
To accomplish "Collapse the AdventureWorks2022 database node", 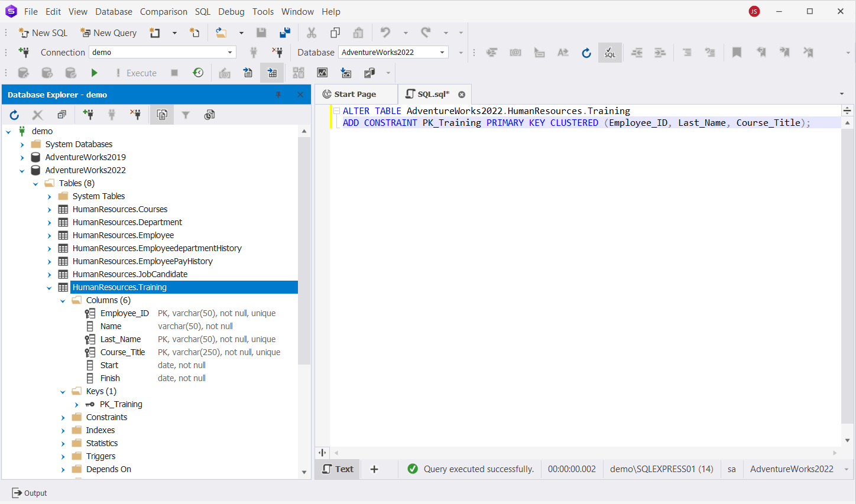I will coord(22,170).
